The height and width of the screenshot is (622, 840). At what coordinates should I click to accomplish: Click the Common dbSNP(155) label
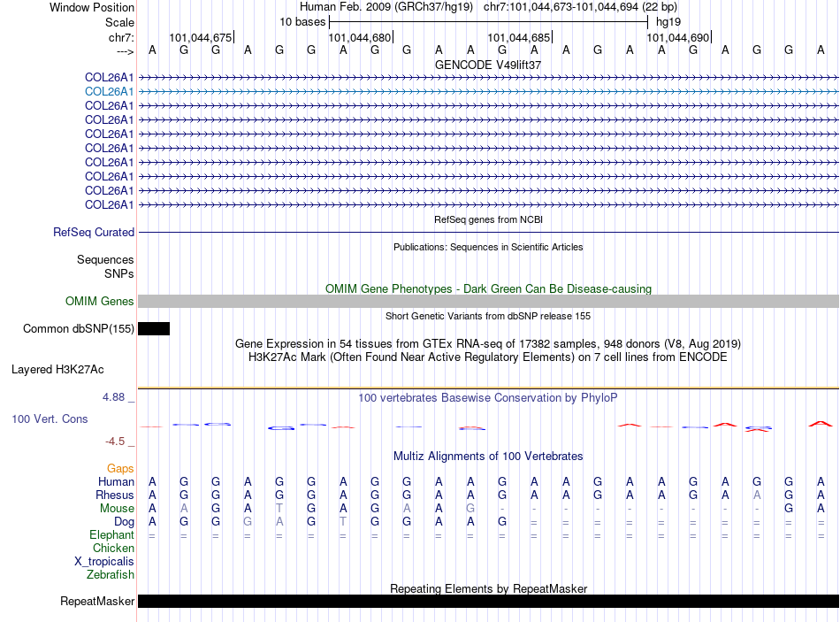78,328
